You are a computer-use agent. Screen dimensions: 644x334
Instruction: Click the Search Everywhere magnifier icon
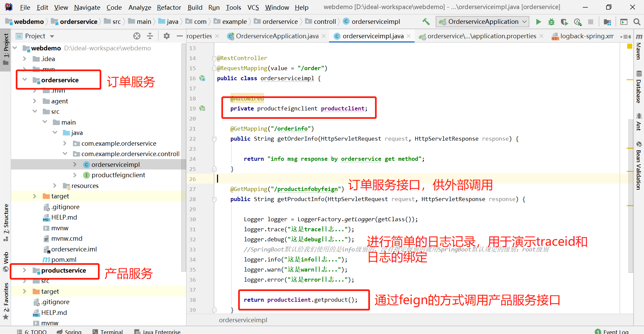(x=637, y=22)
